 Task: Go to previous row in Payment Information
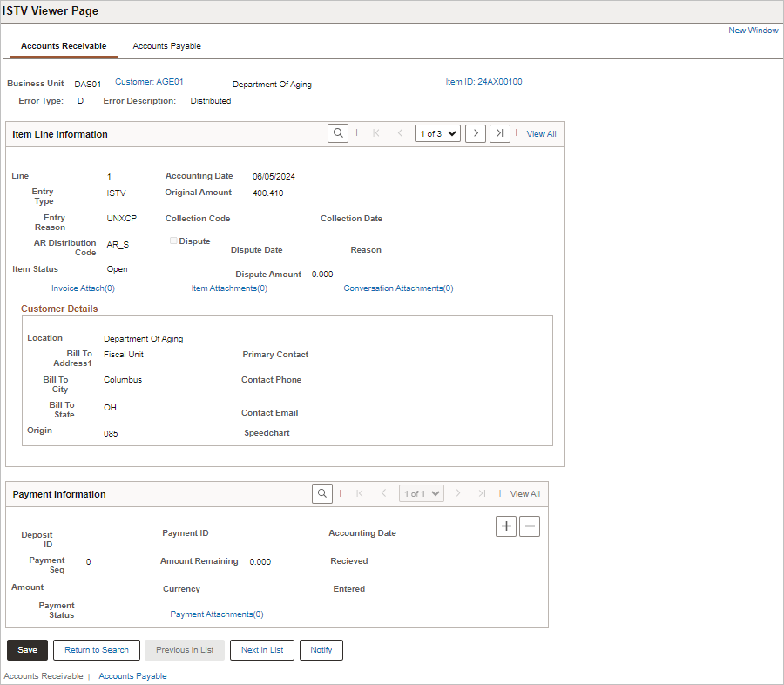[383, 493]
